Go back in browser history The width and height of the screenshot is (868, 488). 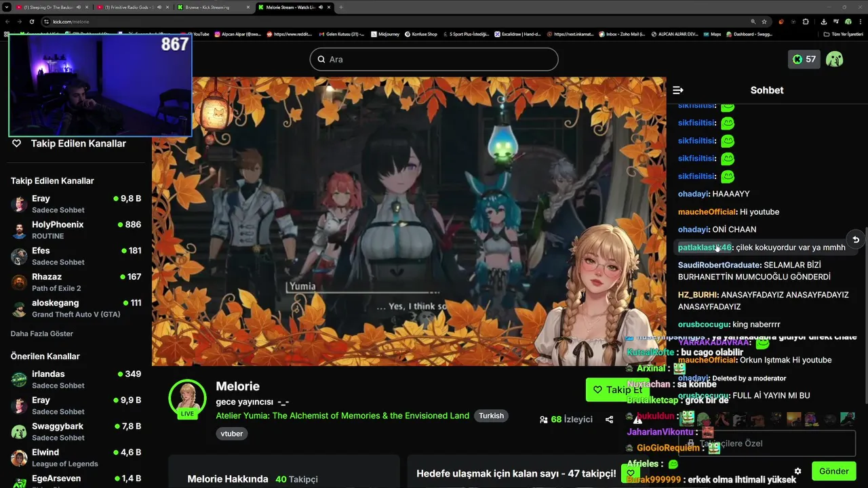(x=7, y=21)
